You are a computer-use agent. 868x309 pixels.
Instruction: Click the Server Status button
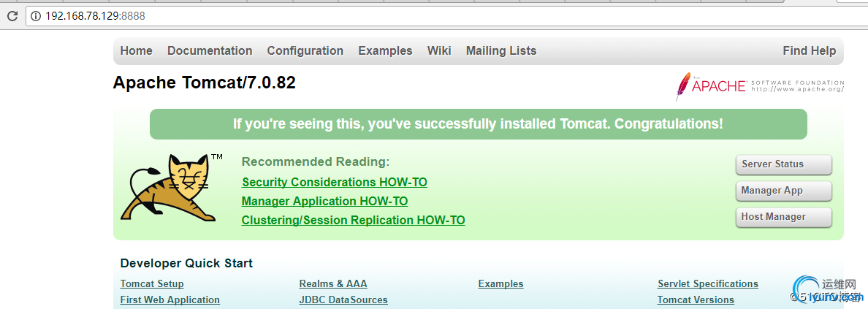(784, 164)
